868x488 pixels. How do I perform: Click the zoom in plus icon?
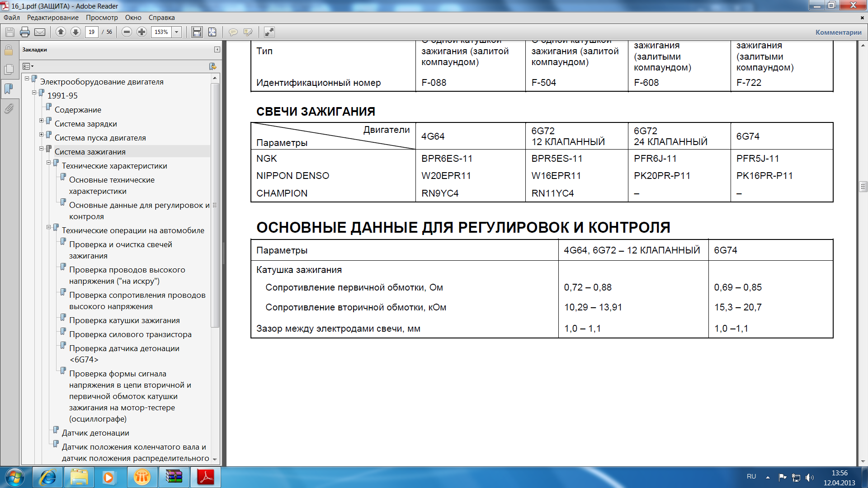pyautogui.click(x=142, y=32)
